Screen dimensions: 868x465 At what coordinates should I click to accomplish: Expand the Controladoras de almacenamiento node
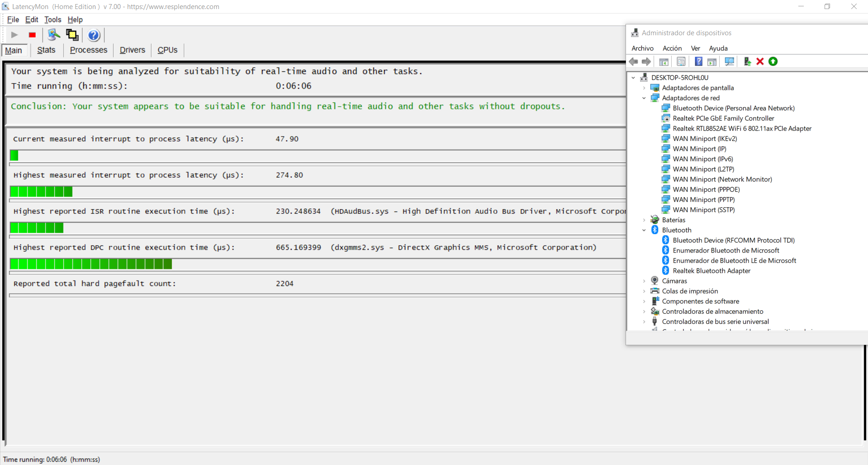coord(644,311)
